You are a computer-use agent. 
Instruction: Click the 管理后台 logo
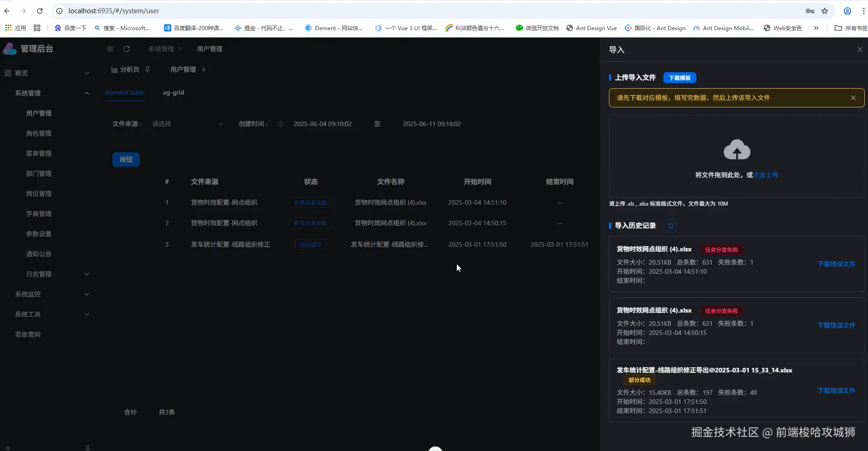[28, 48]
